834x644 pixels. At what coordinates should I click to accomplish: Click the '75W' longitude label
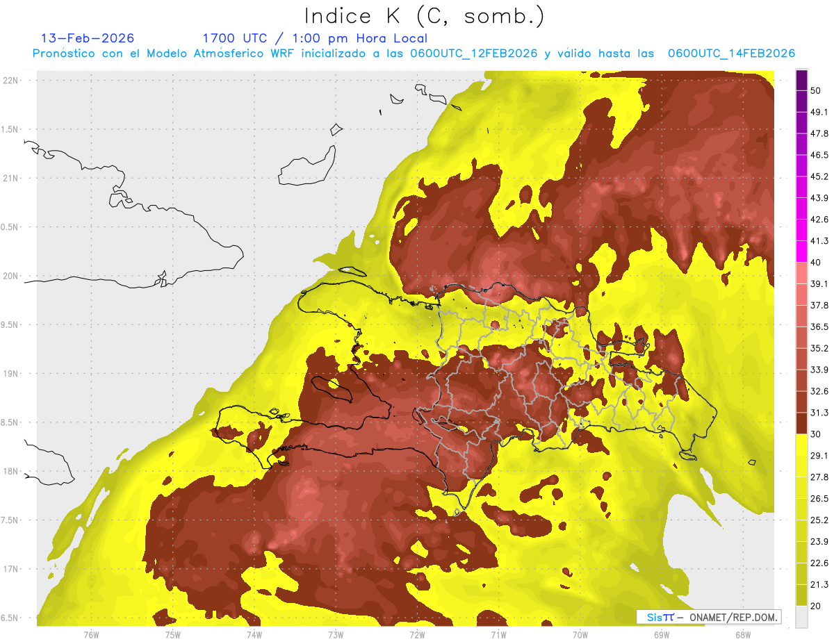click(x=172, y=634)
